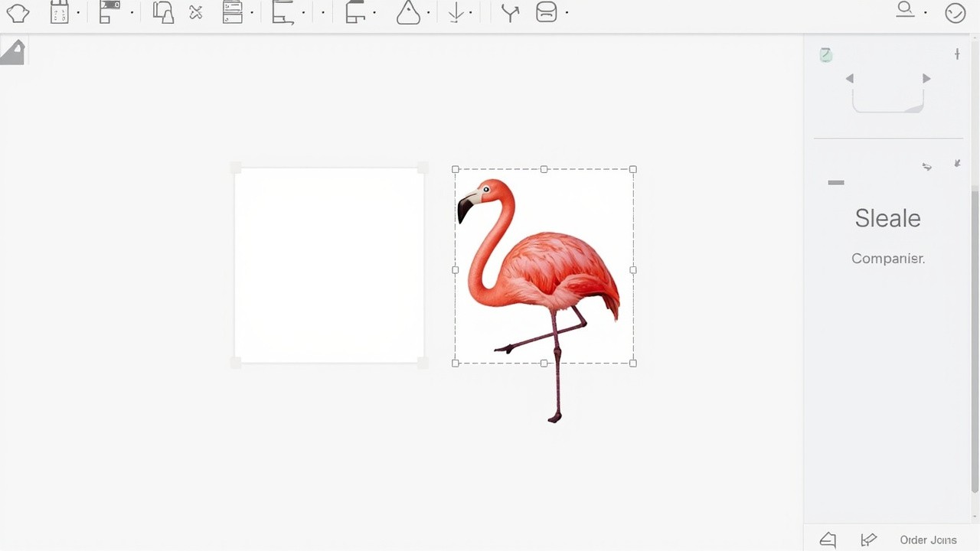Toggle the green checkbox in right panel
This screenshot has height=551, width=980.
point(825,54)
